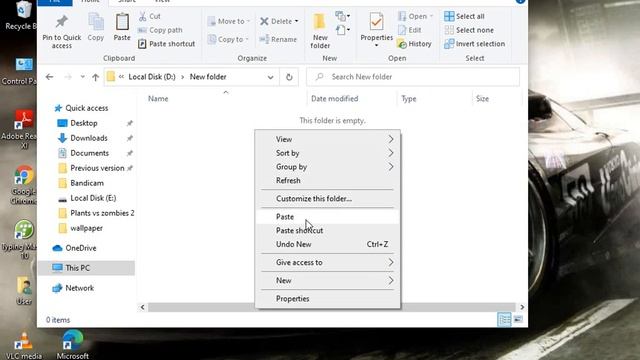Click the horizontal scrollbar left arrow
Screen dimensions: 640x360
[142, 307]
